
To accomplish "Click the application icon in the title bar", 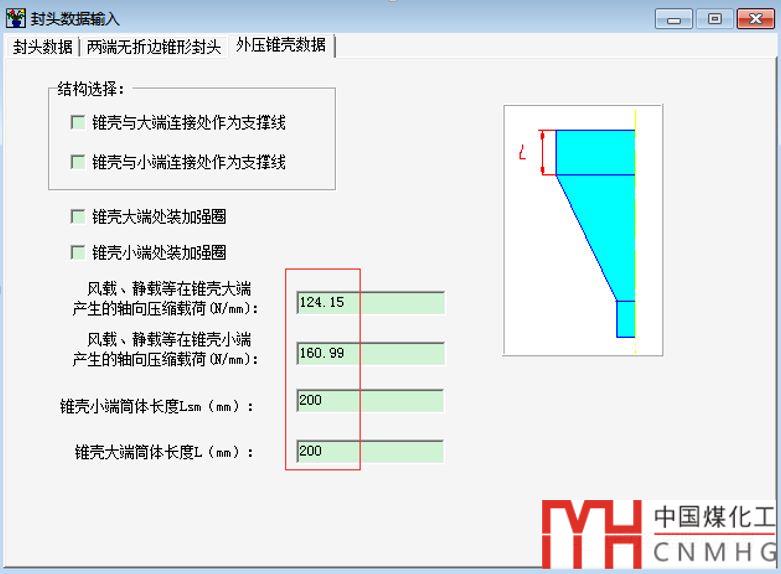I will pos(15,18).
